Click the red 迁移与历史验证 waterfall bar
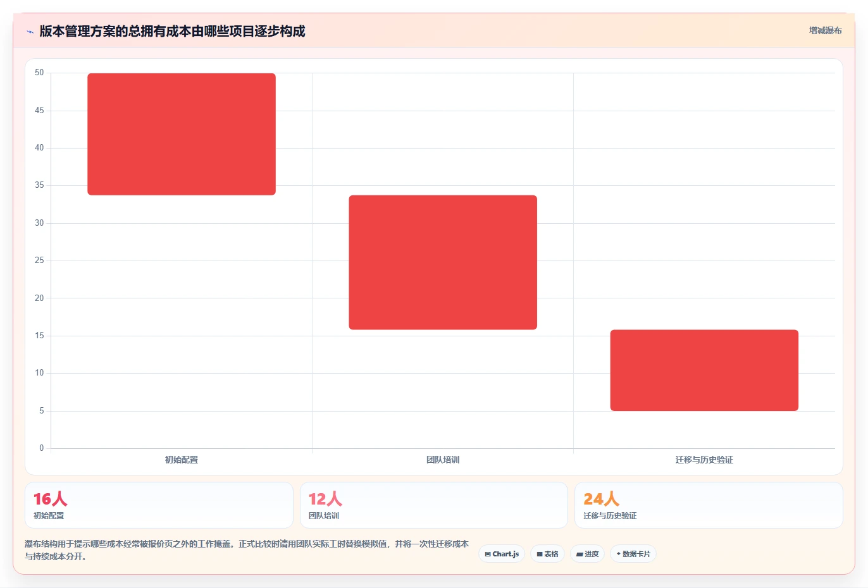 click(x=704, y=371)
